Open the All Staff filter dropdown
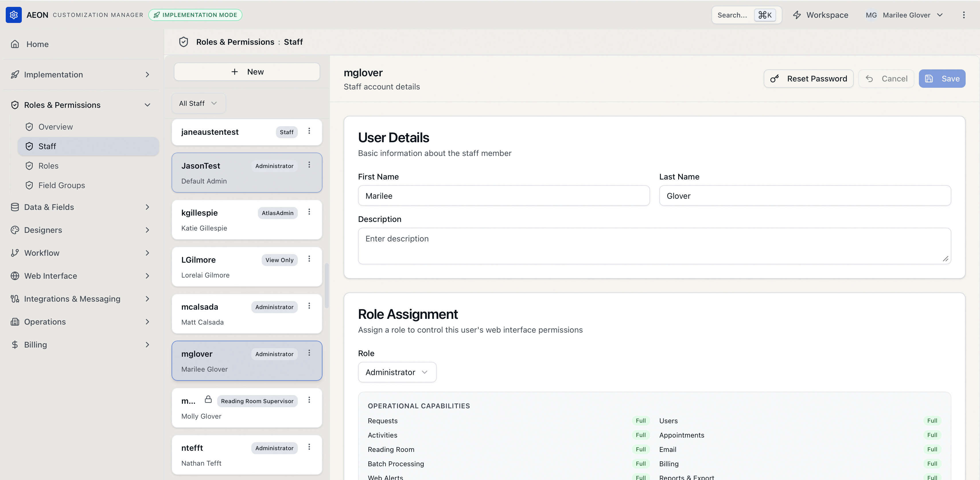 coord(198,104)
